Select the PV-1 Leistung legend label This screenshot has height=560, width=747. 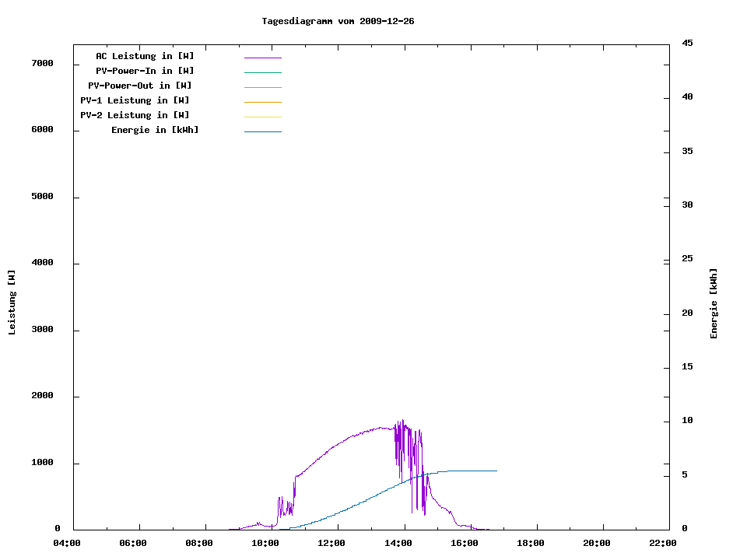135,100
